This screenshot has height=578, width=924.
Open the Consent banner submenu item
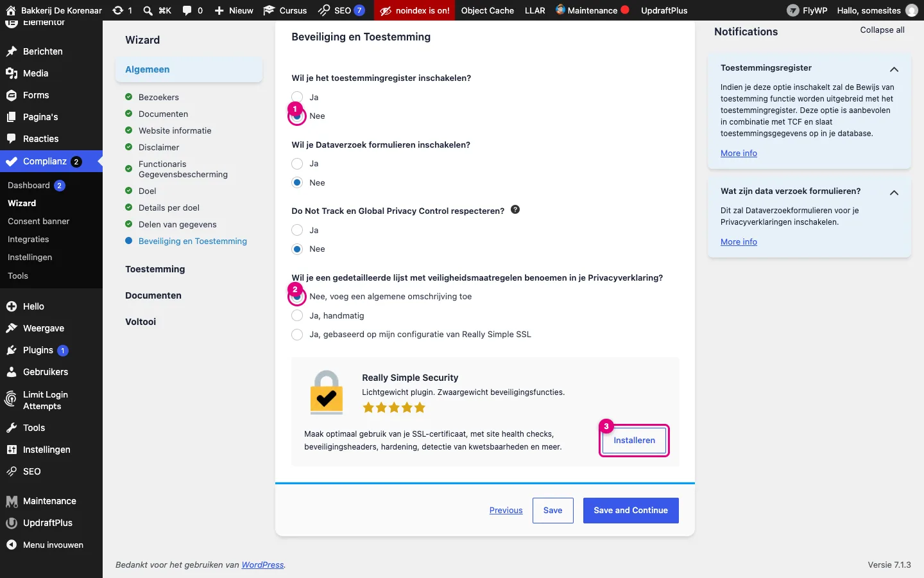[x=38, y=221]
